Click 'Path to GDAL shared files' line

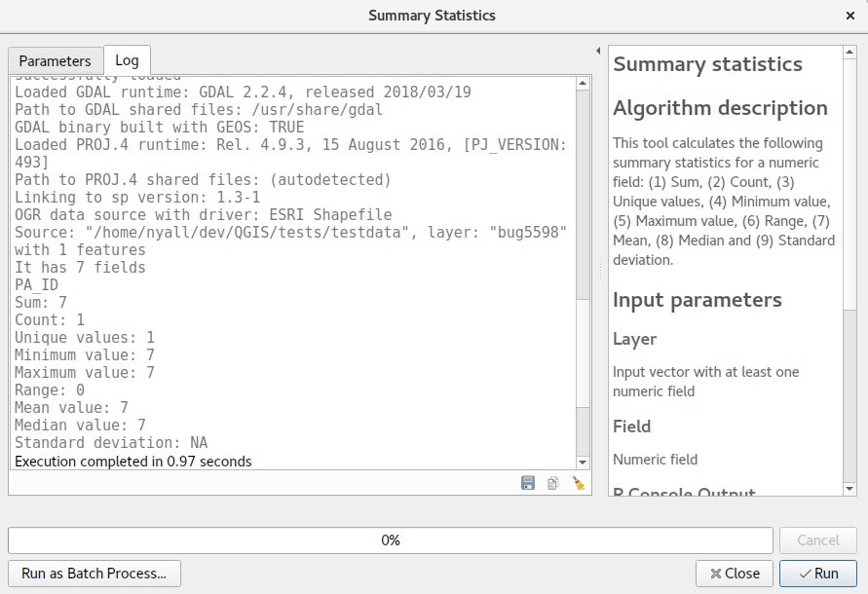click(199, 109)
